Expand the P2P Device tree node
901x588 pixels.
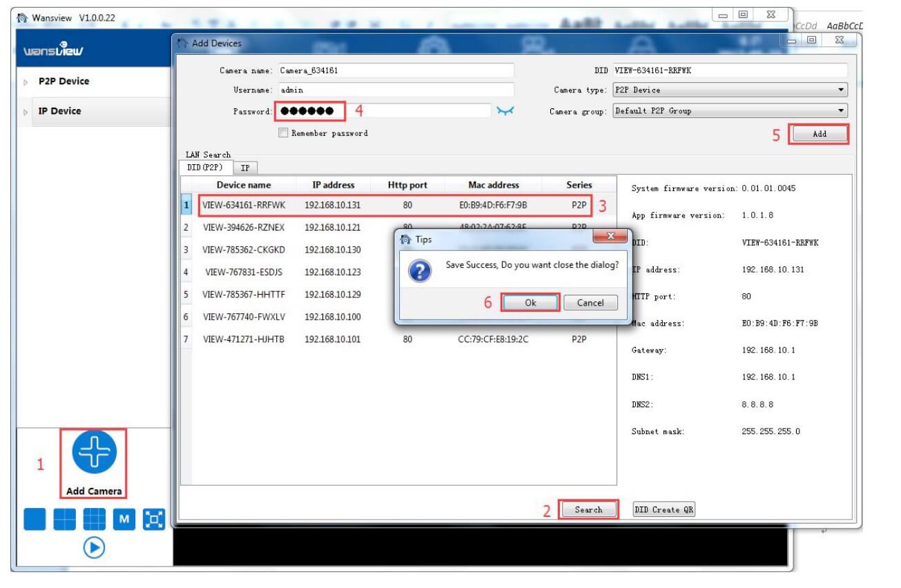pos(26,82)
